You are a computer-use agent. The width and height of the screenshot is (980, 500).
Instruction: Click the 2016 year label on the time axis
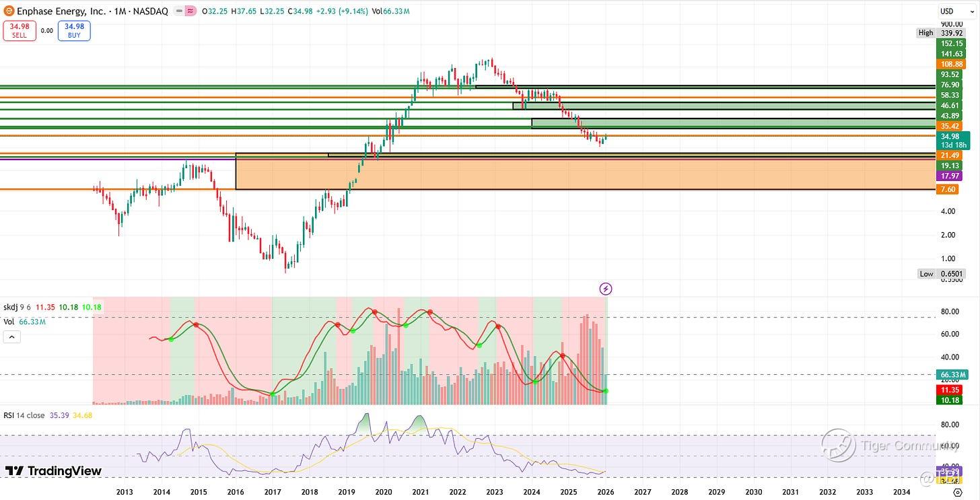236,492
